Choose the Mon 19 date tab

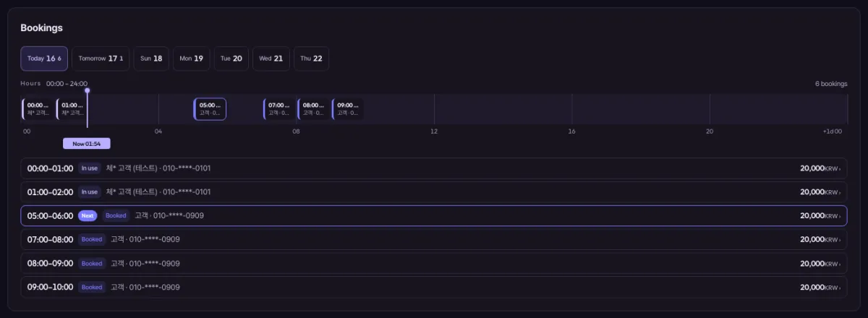pyautogui.click(x=192, y=59)
